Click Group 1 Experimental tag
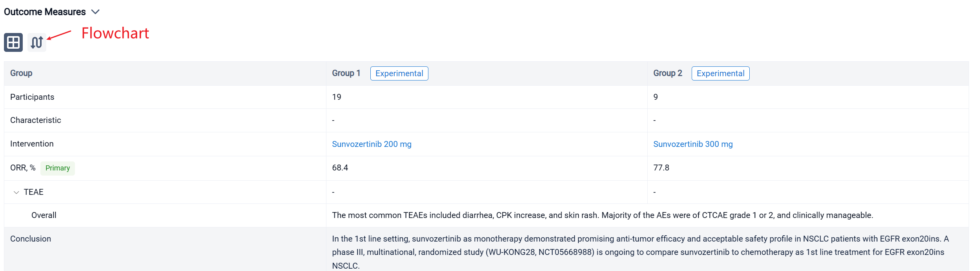The height and width of the screenshot is (271, 980). click(x=399, y=73)
